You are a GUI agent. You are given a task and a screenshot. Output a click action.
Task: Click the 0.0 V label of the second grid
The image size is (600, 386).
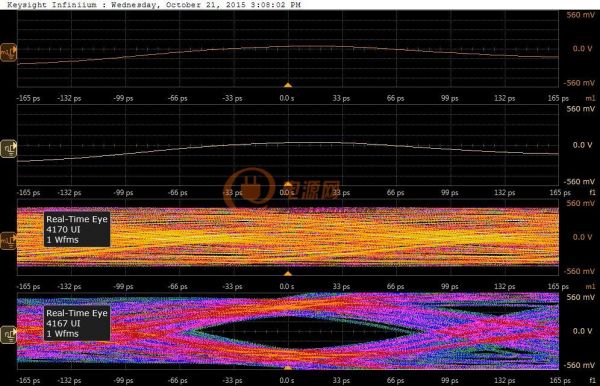[x=582, y=145]
